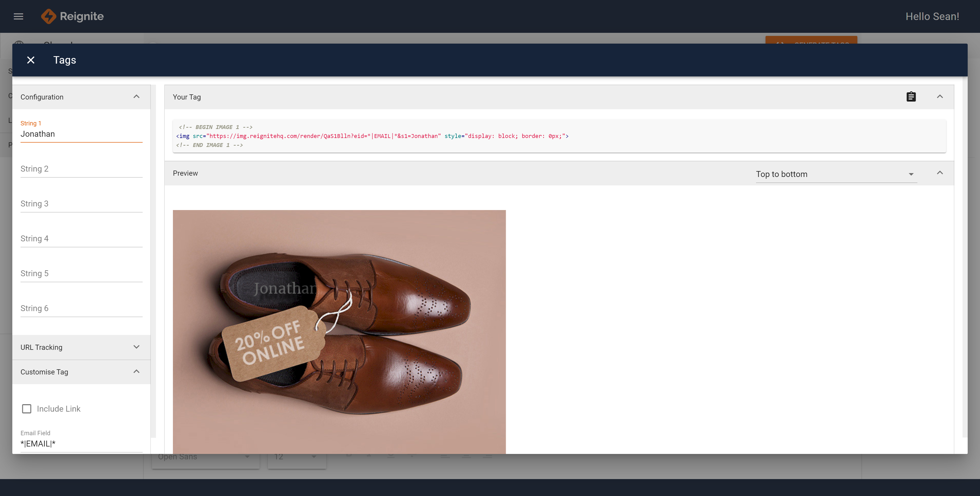Click the generated img tag code

click(372, 136)
